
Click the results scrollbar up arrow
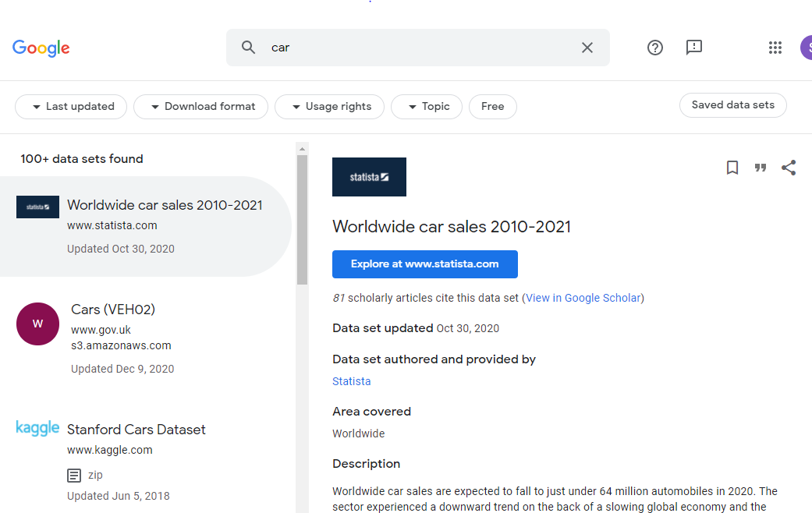pos(303,149)
